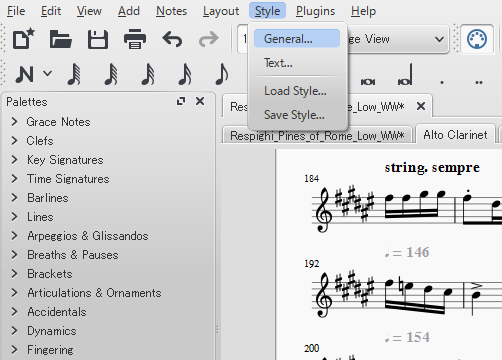Screen dimensions: 502x360
Task: Select the 'string. sempre' tempo text
Action: pos(432,167)
